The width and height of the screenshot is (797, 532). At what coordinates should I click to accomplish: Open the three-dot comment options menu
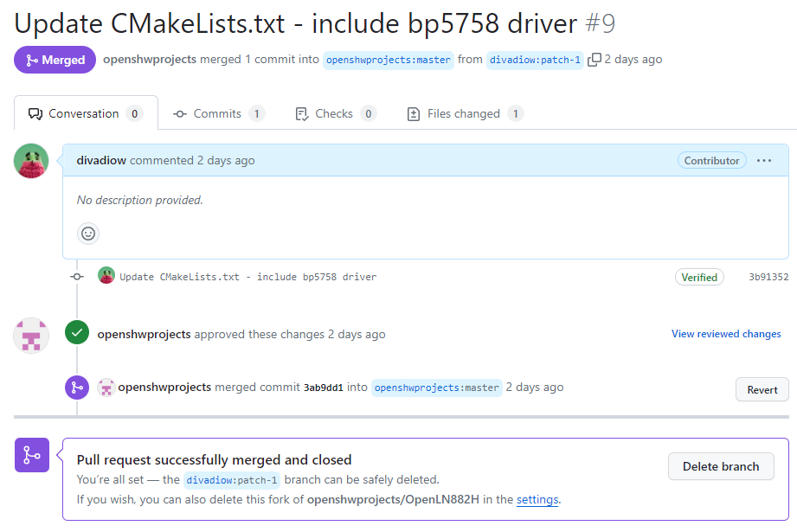(764, 161)
